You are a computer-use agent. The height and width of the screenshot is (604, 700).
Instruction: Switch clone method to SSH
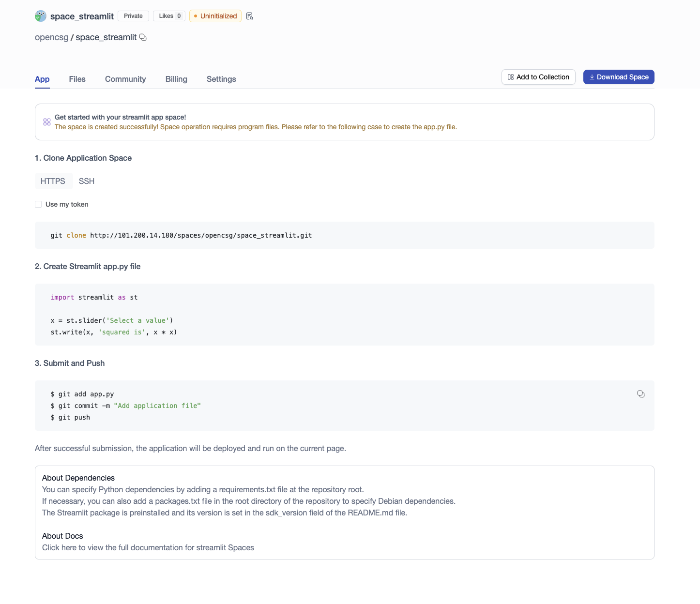pyautogui.click(x=87, y=181)
